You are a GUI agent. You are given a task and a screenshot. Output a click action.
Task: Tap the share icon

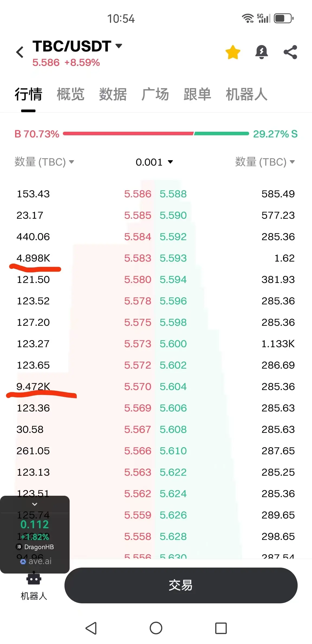coord(290,52)
